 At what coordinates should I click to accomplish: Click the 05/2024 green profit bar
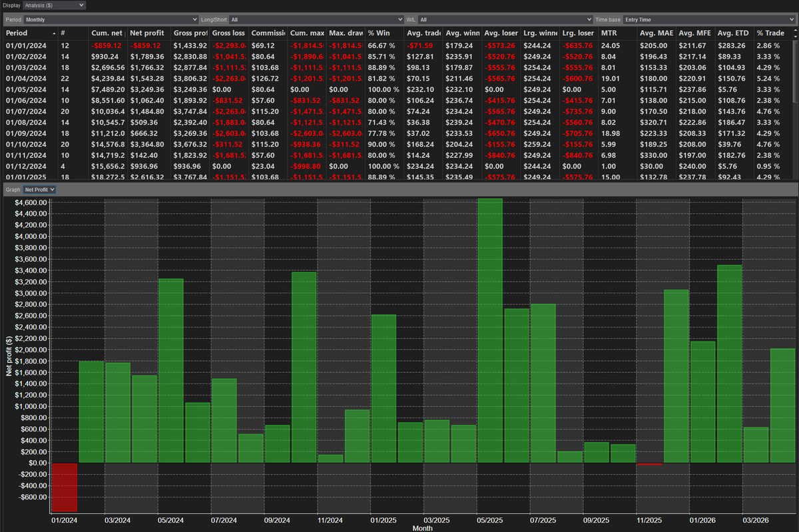click(x=171, y=371)
